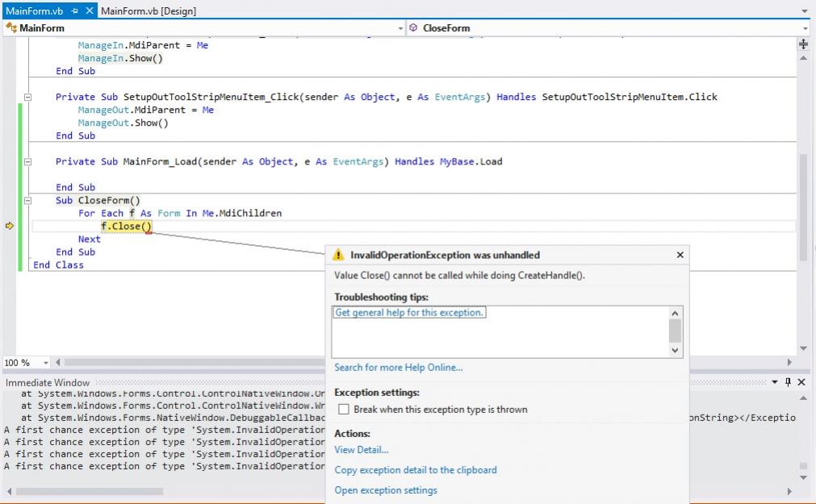
Task: Click the code editor horizontal scrollbar thumb
Action: click(x=194, y=363)
